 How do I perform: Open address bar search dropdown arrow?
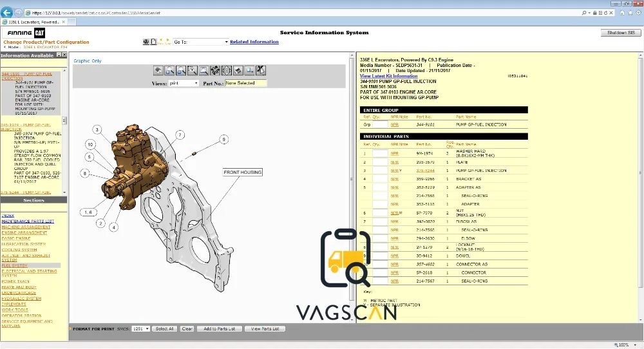click(x=589, y=13)
